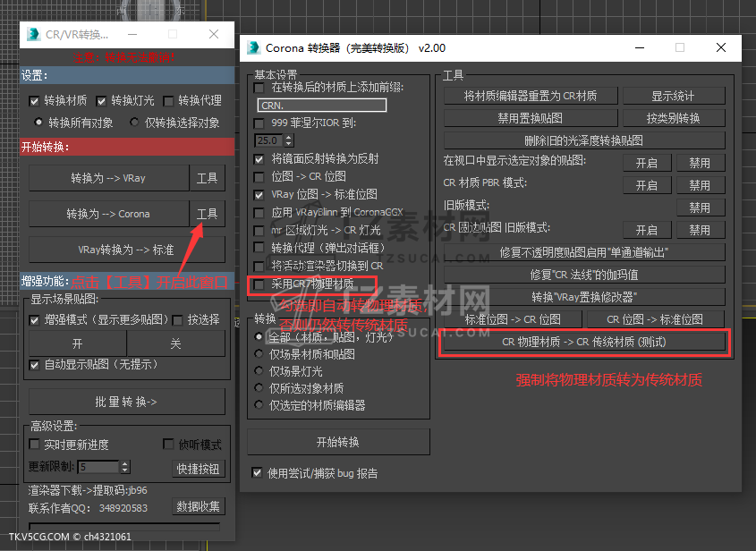Click the 转换为 --> VRay button

108,178
